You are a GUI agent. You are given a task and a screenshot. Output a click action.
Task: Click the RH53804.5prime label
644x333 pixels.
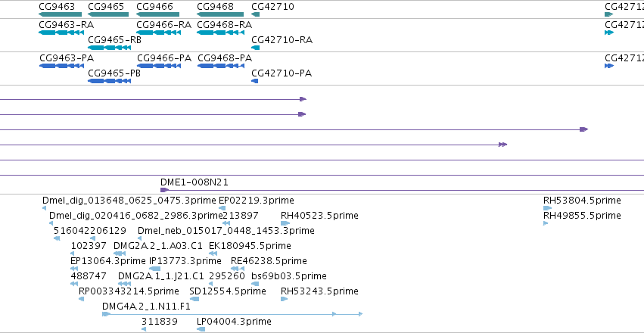coord(582,201)
